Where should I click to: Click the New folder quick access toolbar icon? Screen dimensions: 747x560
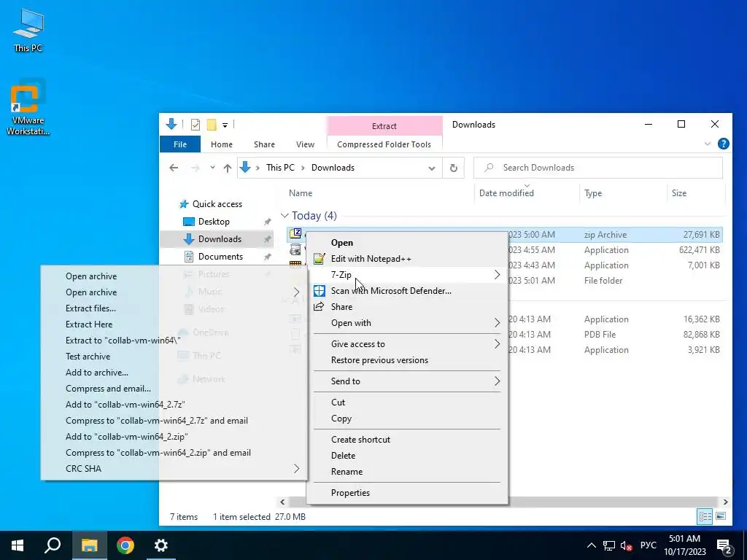point(212,125)
